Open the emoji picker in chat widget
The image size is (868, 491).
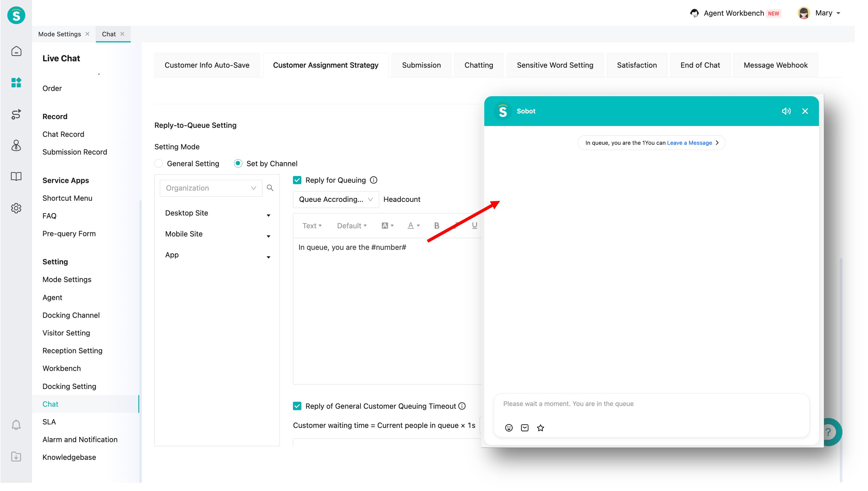click(509, 428)
